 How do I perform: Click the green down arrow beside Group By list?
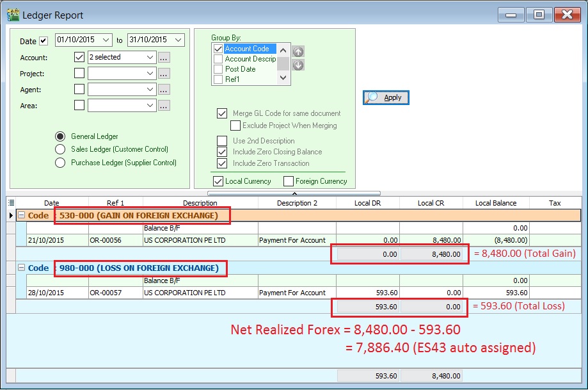(x=298, y=65)
